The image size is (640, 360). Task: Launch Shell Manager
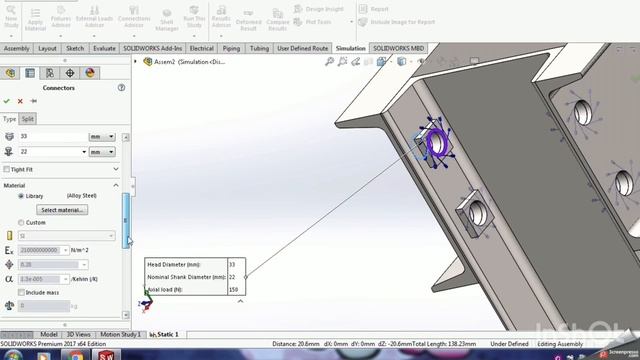[x=167, y=20]
